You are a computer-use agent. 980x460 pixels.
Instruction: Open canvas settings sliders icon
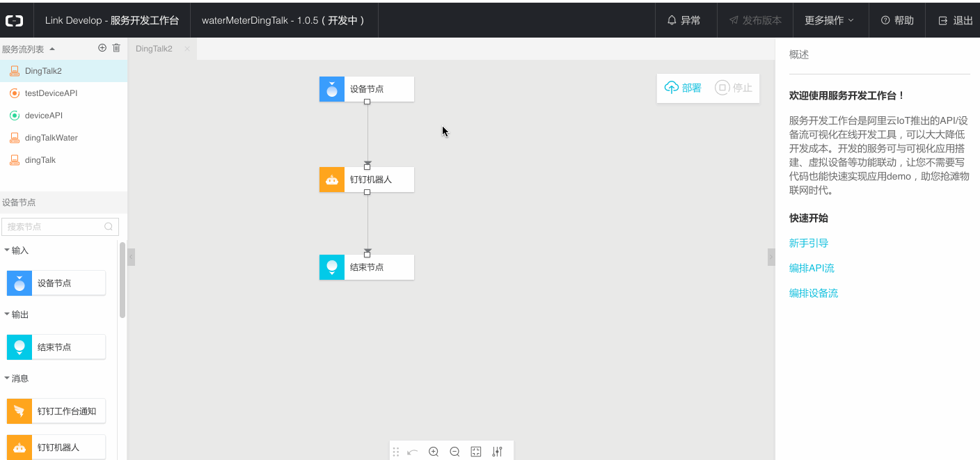pos(497,452)
